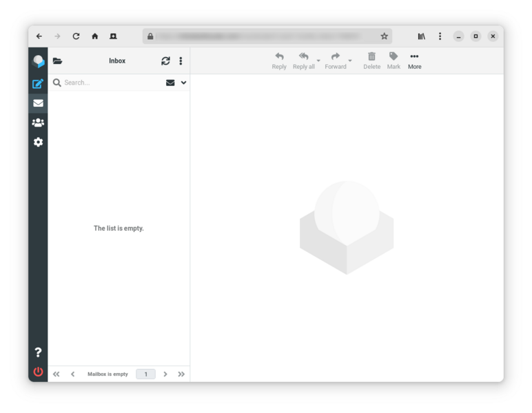Go to the previous page of messages
Viewport: 532px width, 413px height.
click(x=72, y=374)
